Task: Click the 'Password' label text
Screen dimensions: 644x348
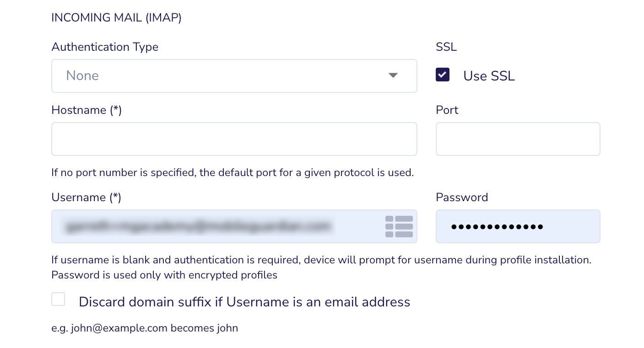Action: point(462,198)
